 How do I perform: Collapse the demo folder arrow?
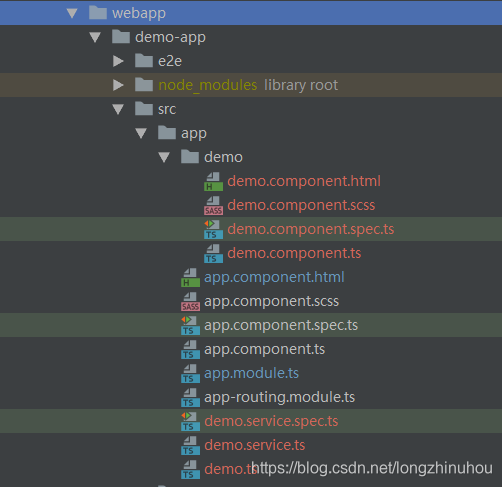(164, 157)
